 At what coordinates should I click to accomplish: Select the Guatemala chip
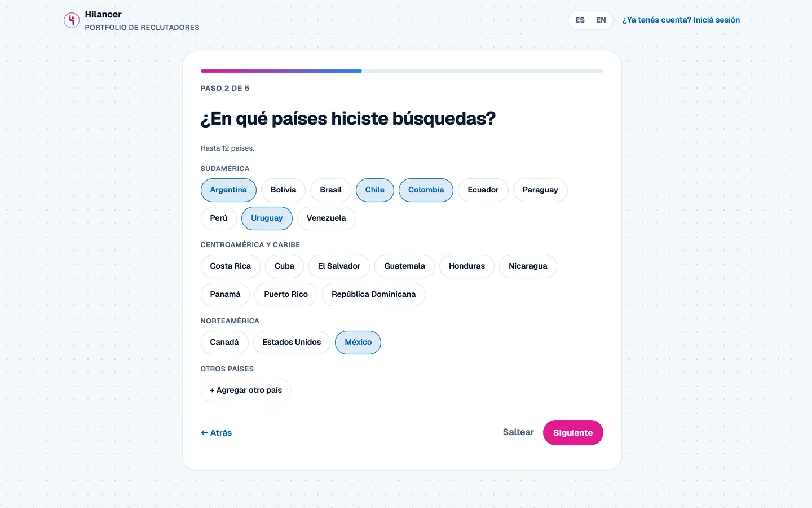pos(404,266)
